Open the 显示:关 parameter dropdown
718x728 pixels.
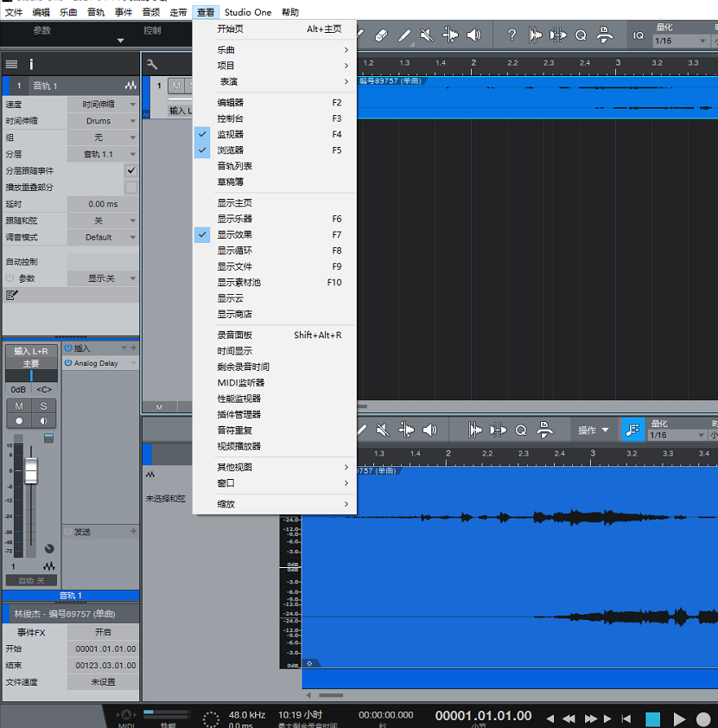103,278
